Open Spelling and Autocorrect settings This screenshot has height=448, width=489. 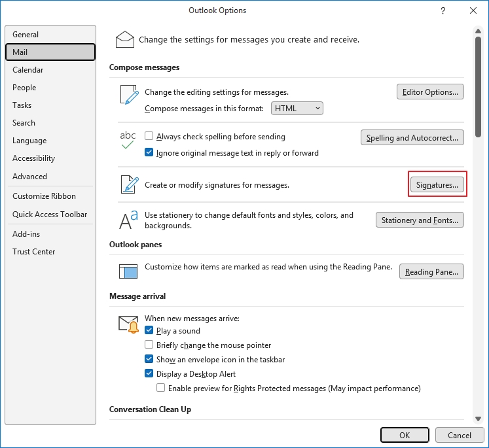[x=412, y=138]
